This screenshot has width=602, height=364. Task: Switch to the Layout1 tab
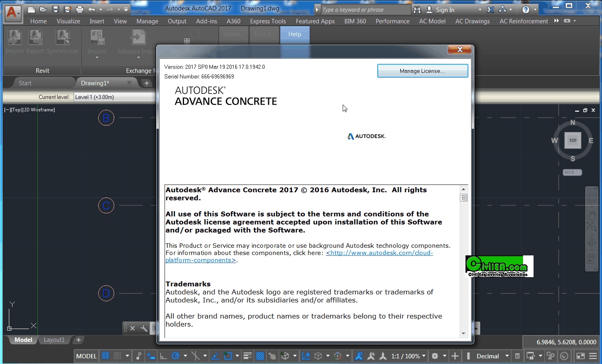tap(54, 340)
